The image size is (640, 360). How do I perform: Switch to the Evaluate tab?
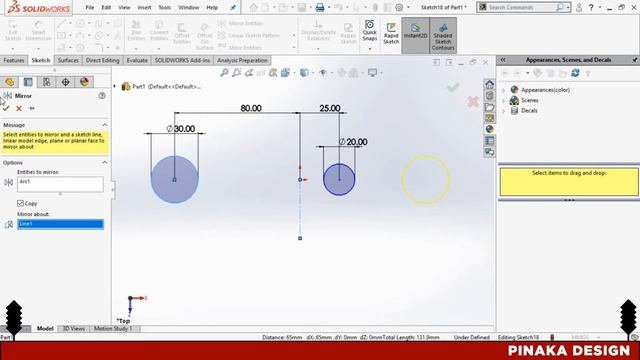pyautogui.click(x=137, y=60)
